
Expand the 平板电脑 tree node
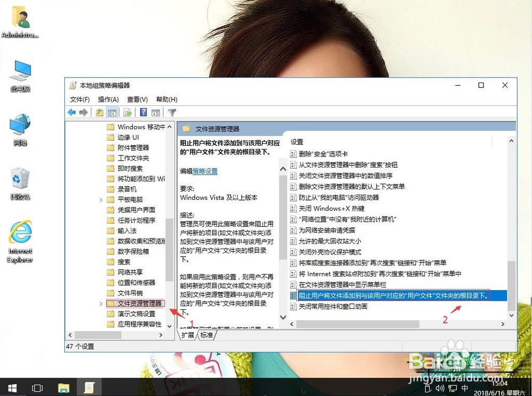(x=101, y=199)
